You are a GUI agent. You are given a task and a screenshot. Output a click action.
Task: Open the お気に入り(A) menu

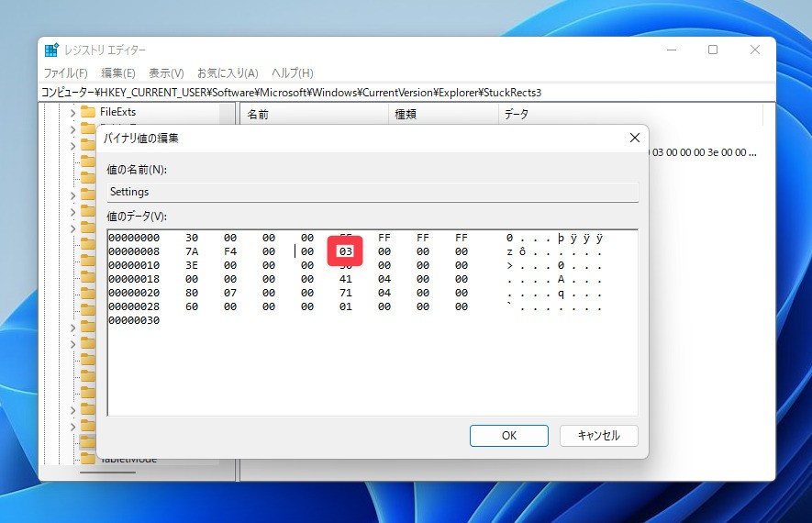(x=228, y=73)
